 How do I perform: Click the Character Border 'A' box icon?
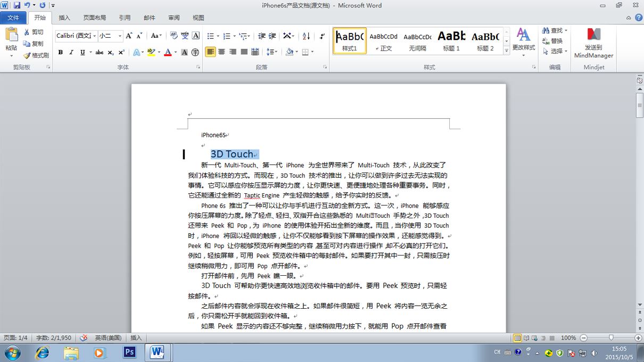[196, 36]
